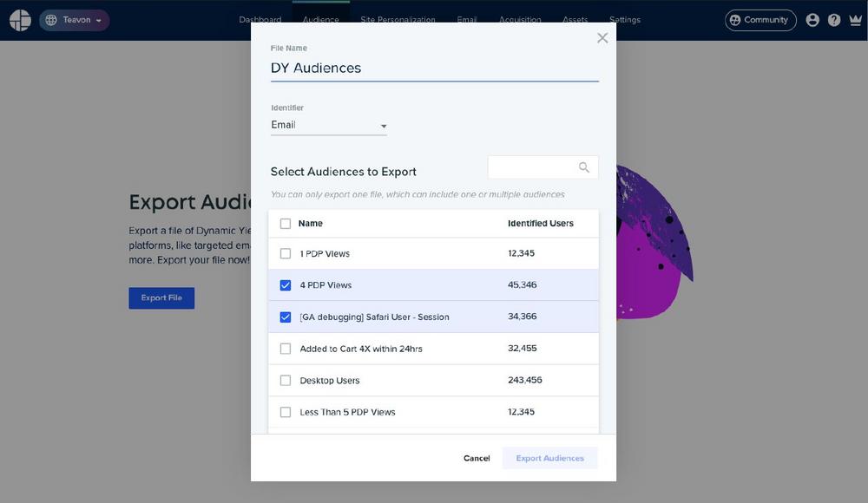This screenshot has height=503, width=868.
Task: Uncheck the 4 PDP Views checkbox
Action: pyautogui.click(x=286, y=285)
